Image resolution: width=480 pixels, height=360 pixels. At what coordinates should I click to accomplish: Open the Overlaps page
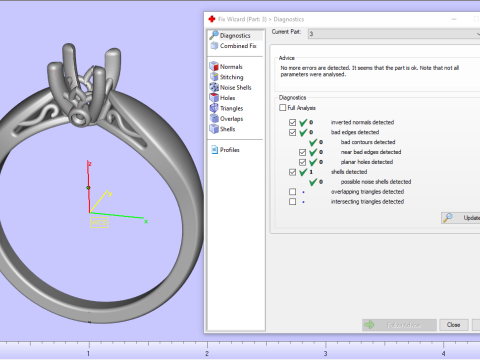pyautogui.click(x=231, y=118)
